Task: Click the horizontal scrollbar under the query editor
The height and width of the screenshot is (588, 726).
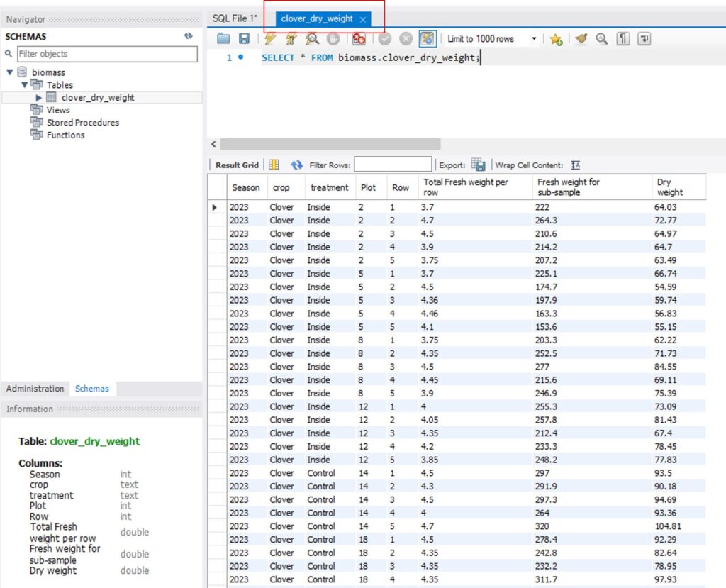Action: coord(330,144)
